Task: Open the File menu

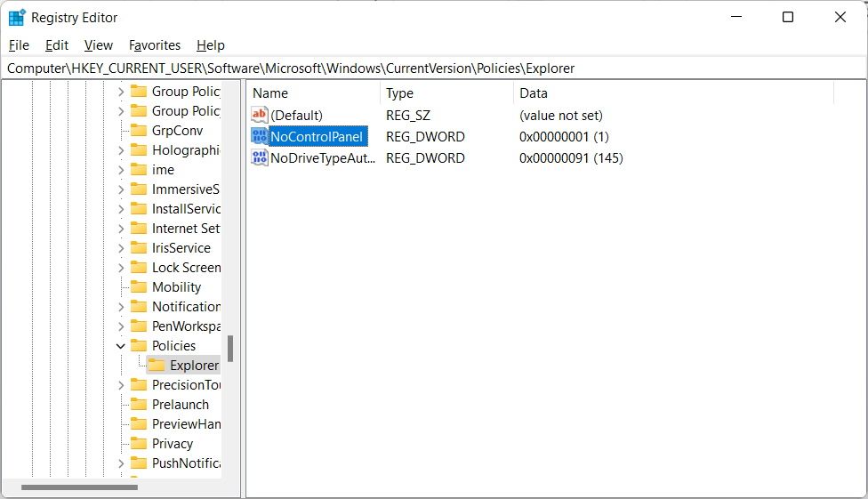Action: click(19, 45)
